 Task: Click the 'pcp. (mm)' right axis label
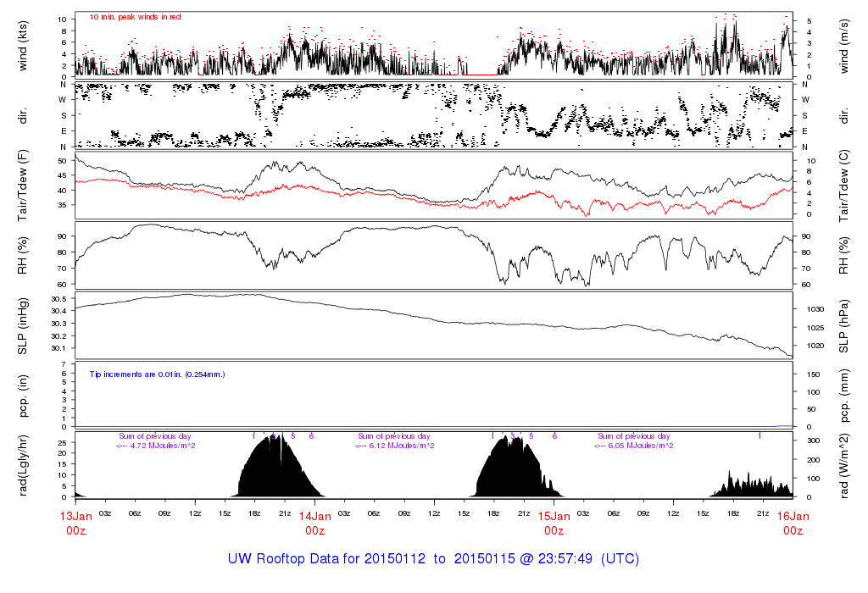pyautogui.click(x=846, y=396)
